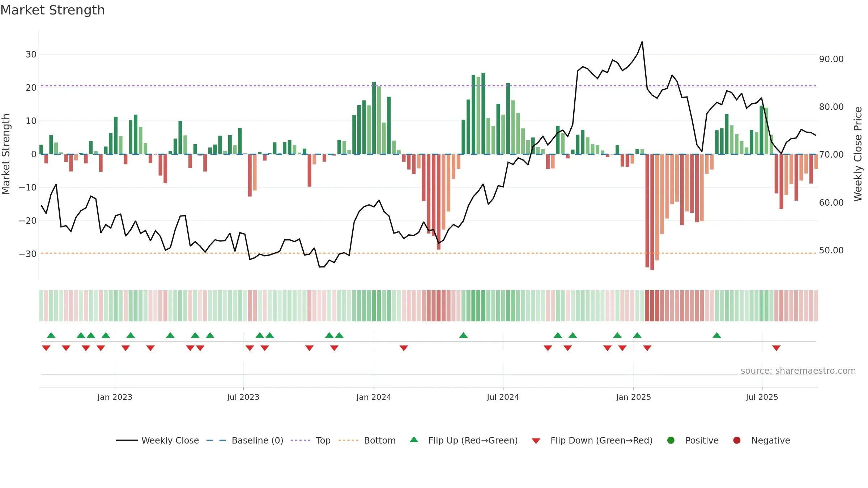
Task: Toggle the Baseline (0) dashed blue legend entry
Action: 245,440
